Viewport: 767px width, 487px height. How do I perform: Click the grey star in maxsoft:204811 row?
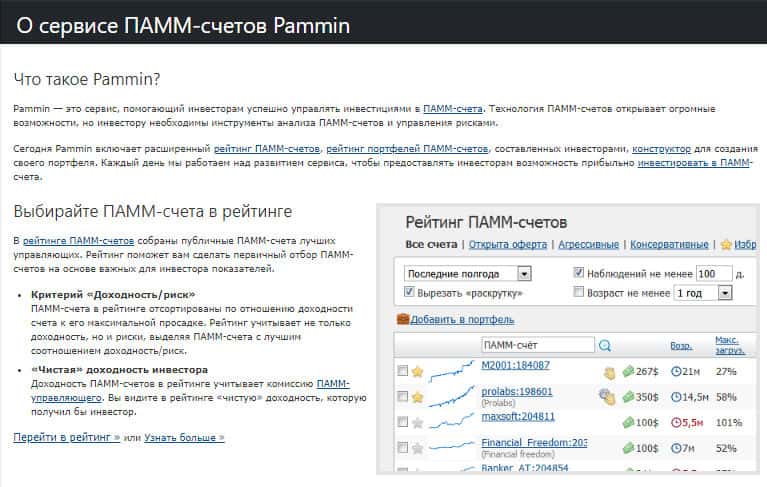click(x=417, y=422)
